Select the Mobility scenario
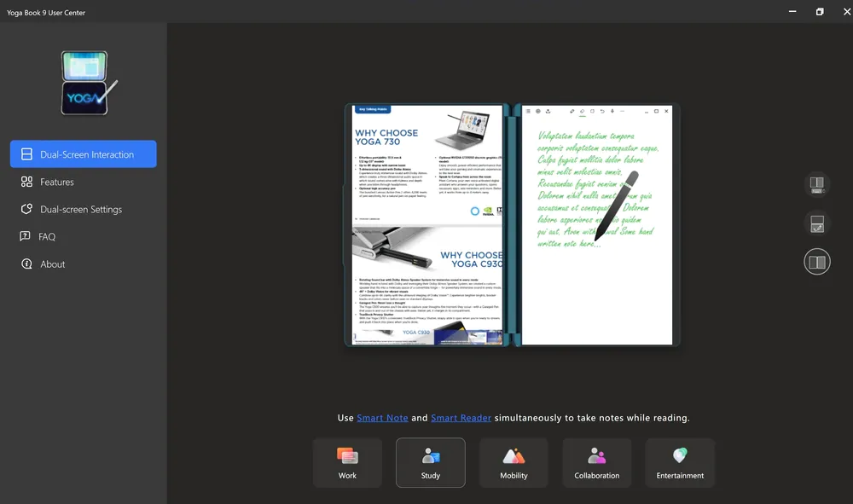This screenshot has height=504, width=853. pyautogui.click(x=514, y=463)
